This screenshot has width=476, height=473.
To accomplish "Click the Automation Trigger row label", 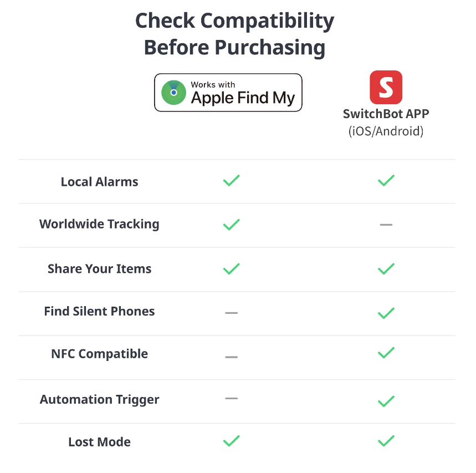I will (x=99, y=399).
